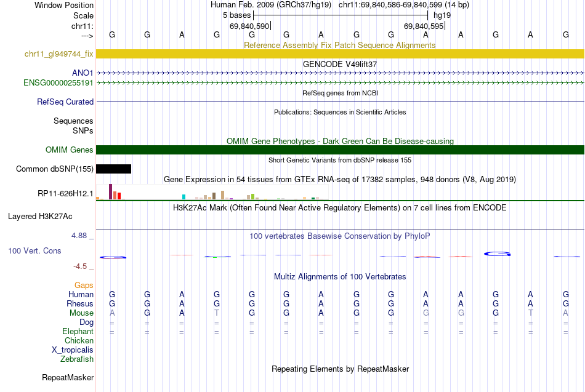
Task: Click the GTEx Gene Expression track title
Action: point(340,180)
